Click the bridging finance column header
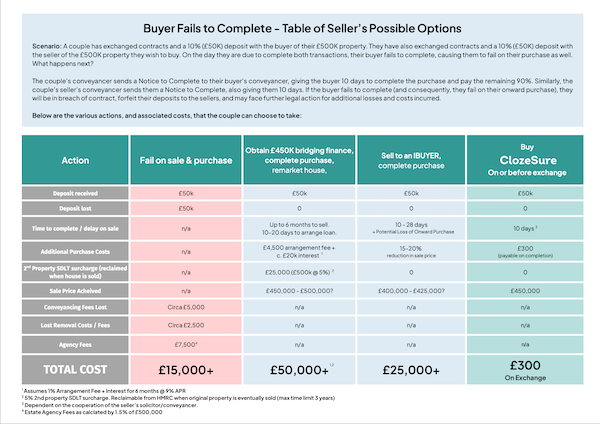Viewport: 600px width, 424px height. 299,157
